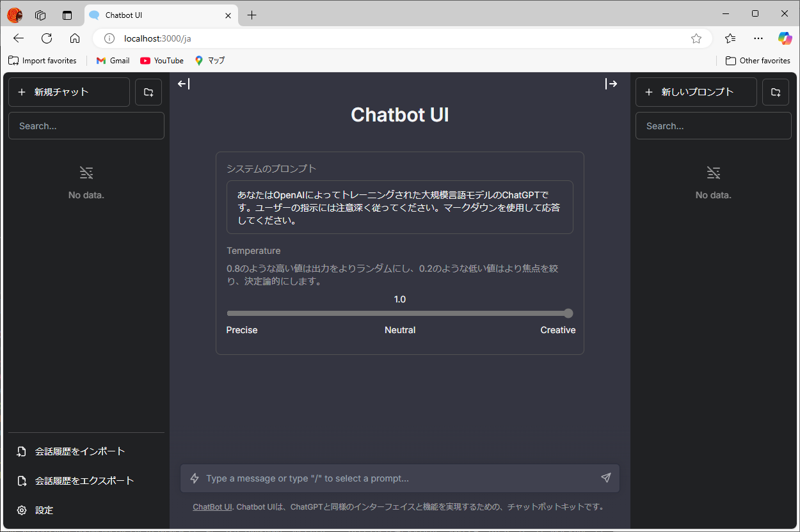Click 新規チャット button
Image resolution: width=800 pixels, height=532 pixels.
point(69,92)
